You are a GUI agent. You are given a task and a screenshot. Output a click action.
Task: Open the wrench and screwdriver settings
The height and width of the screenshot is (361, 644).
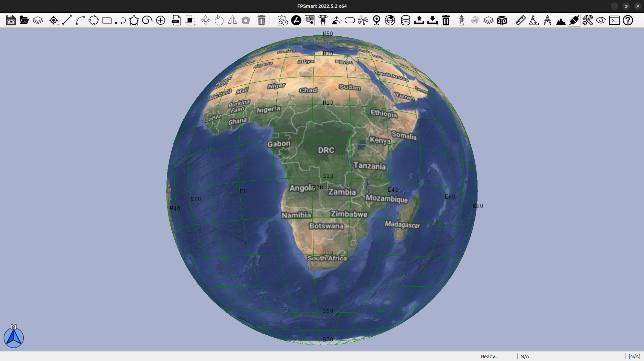[587, 21]
